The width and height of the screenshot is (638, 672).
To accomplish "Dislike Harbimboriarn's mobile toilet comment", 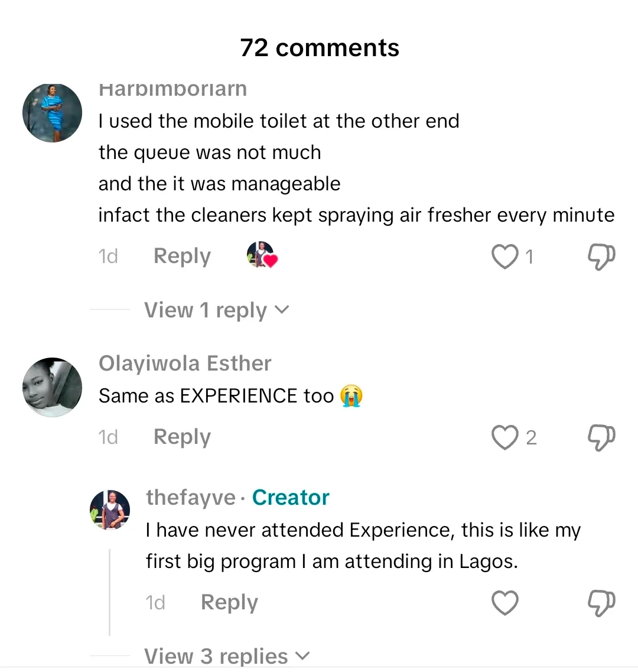I will click(601, 257).
